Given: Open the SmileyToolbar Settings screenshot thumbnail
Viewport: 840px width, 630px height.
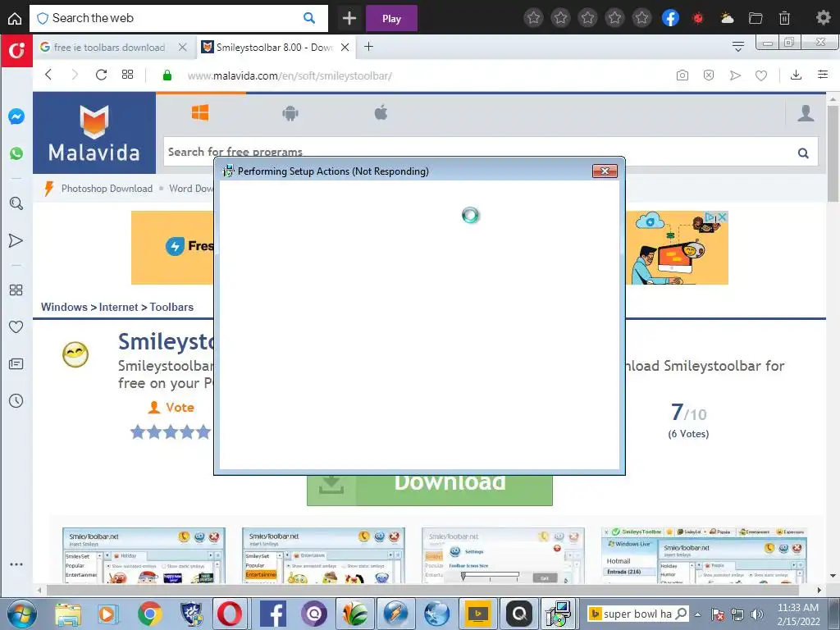Looking at the screenshot, I should [503, 555].
